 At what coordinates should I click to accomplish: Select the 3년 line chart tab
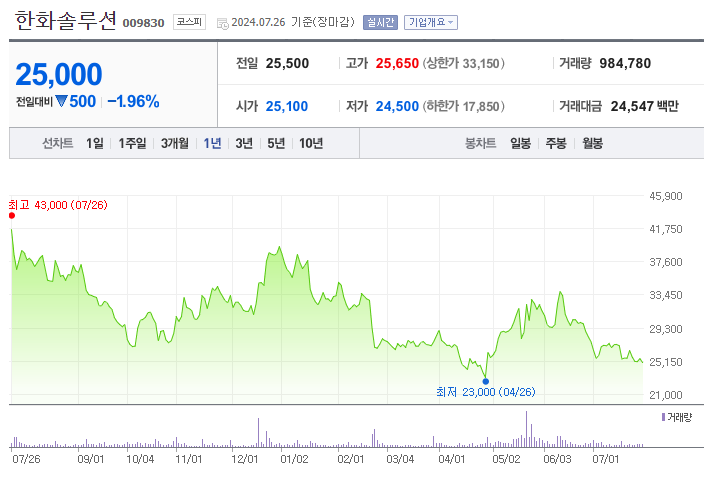click(244, 143)
